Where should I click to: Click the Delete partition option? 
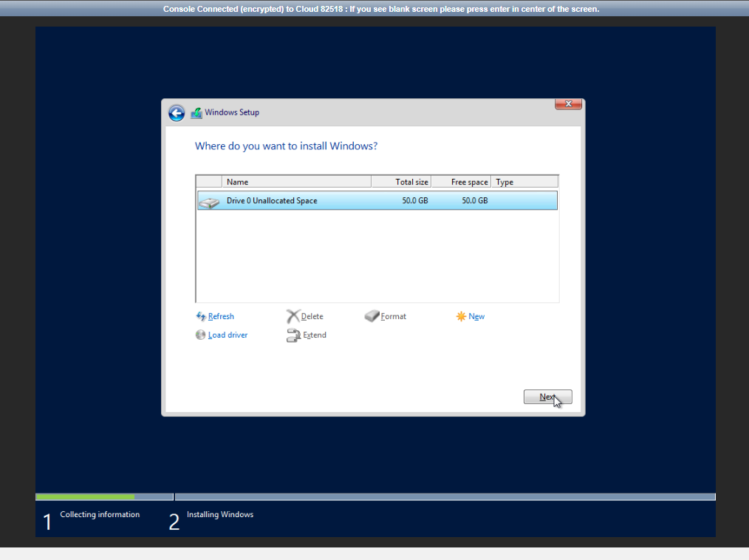pyautogui.click(x=312, y=316)
